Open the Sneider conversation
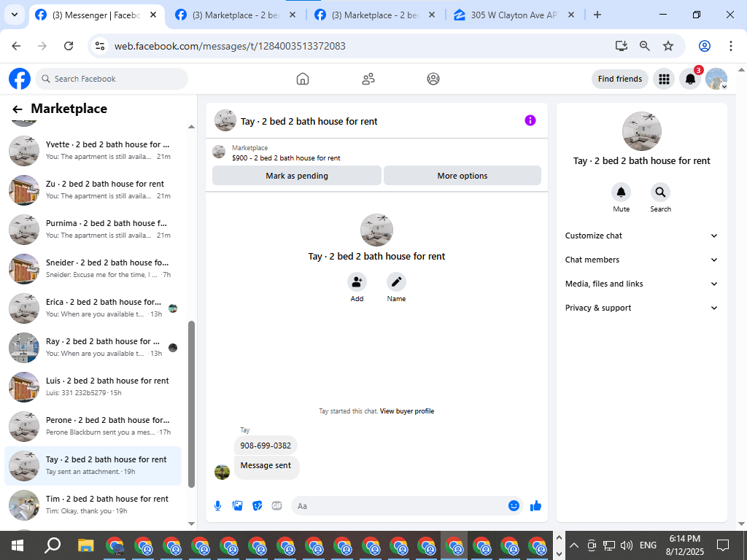The image size is (747, 560). pos(93,269)
